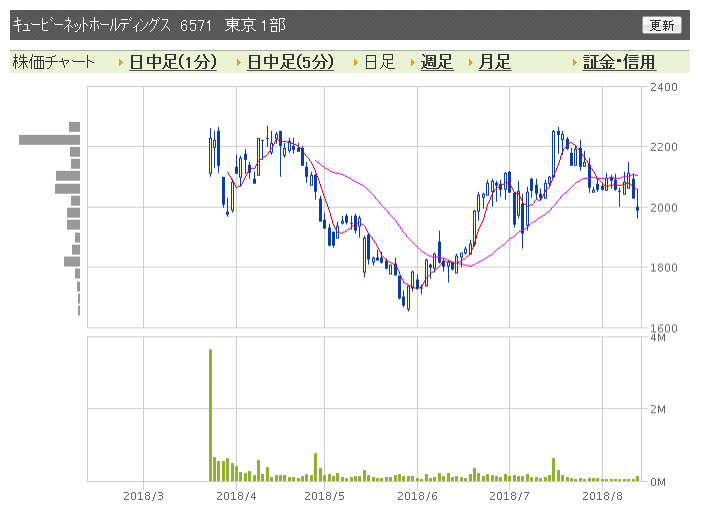
Task: Click the 1600 price axis label
Action: coord(663,328)
